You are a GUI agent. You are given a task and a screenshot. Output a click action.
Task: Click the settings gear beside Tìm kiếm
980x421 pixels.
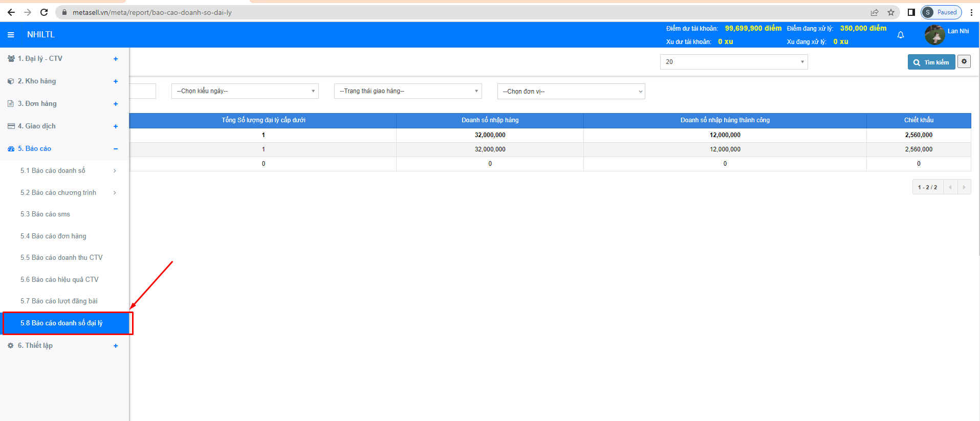(x=964, y=62)
